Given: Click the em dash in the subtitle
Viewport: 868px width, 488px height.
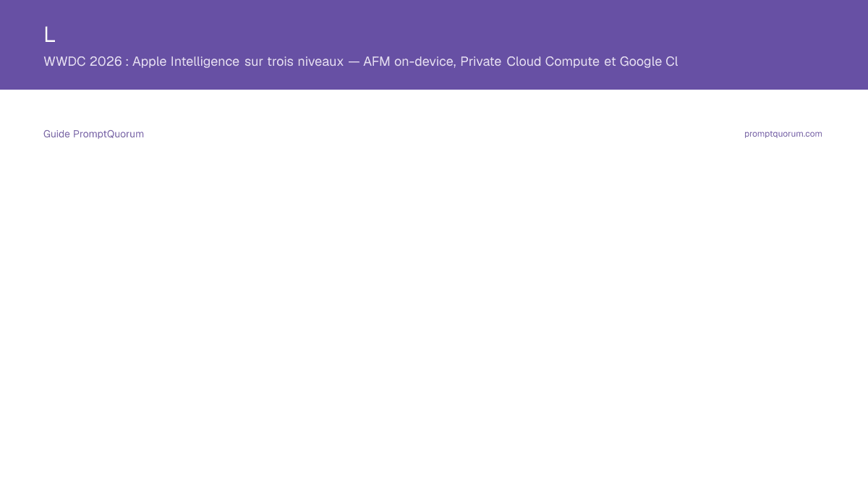Looking at the screenshot, I should [354, 61].
